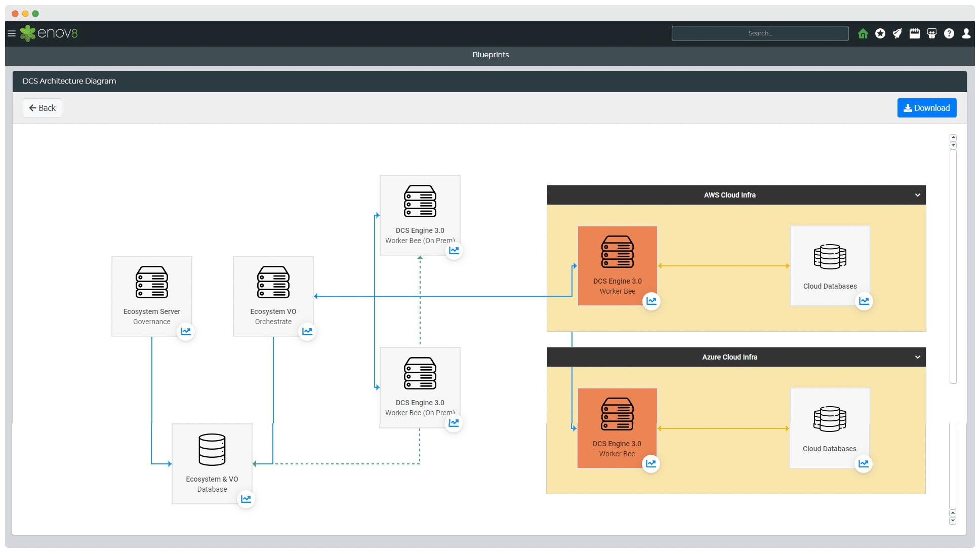Open the hamburger navigation menu
This screenshot has width=980, height=553.
[11, 33]
